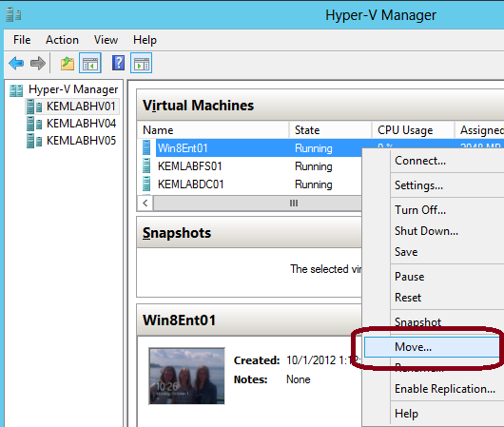This screenshot has height=427, width=504.
Task: Select the Win8Ent01 row name
Action: (x=183, y=148)
